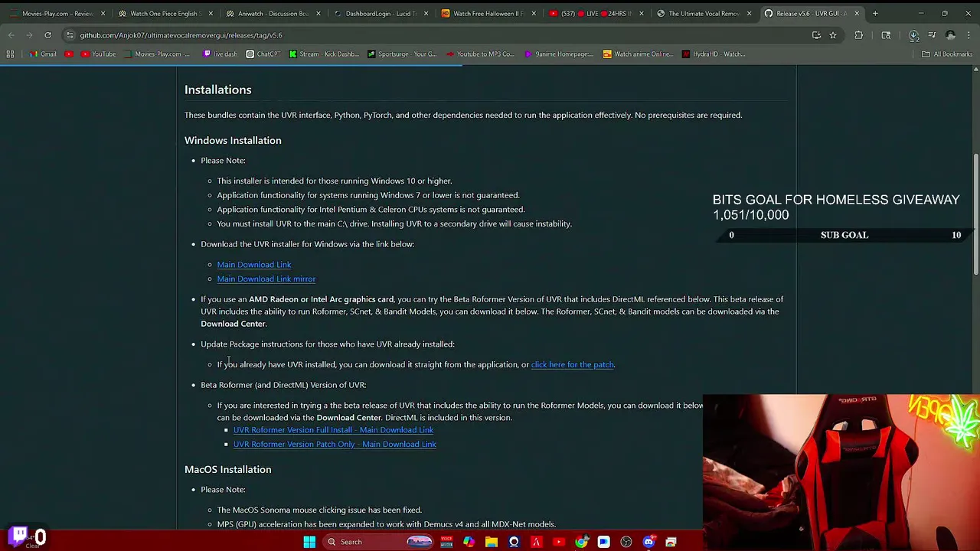Click the MacOS Installation heading
Viewport: 980px width, 551px height.
[x=228, y=470]
